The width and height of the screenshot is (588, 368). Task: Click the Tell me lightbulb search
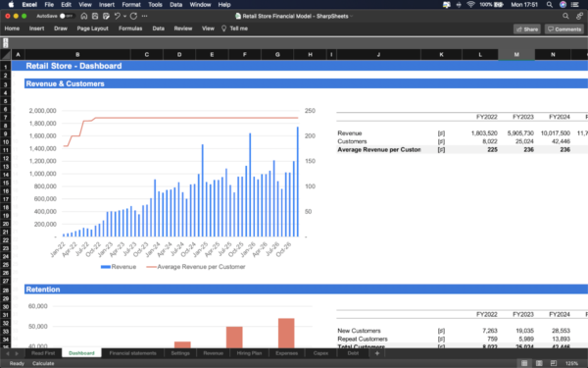pyautogui.click(x=234, y=28)
